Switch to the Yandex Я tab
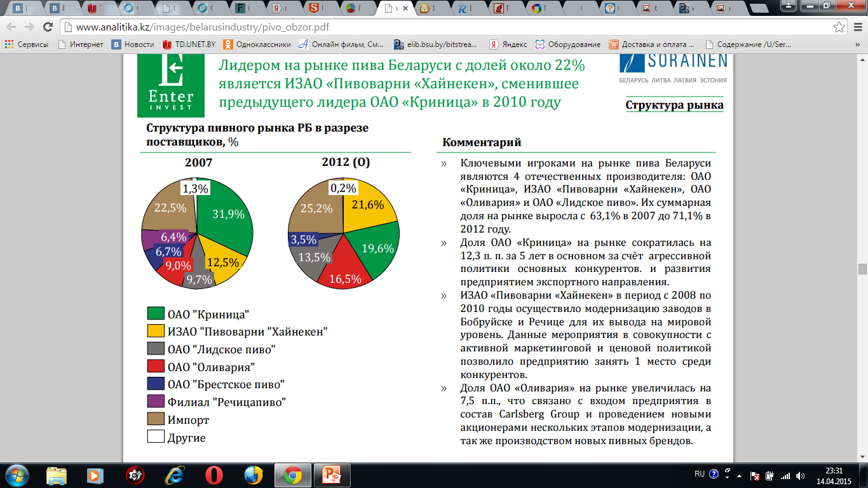The height and width of the screenshot is (488, 868). [x=285, y=9]
